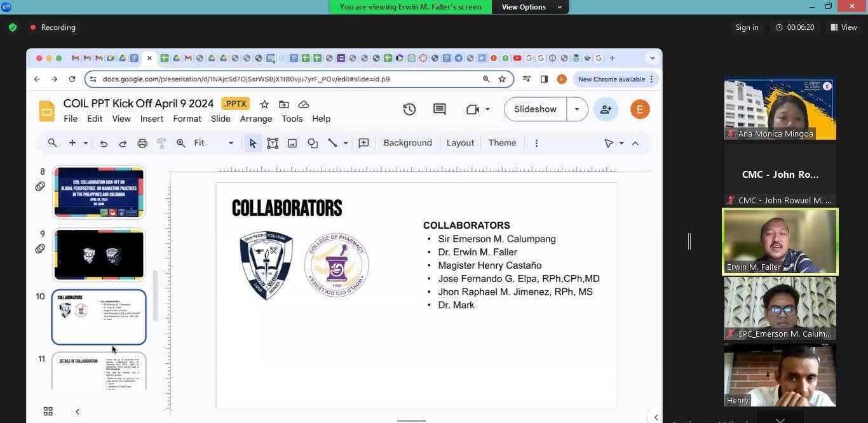Bookmark this page with the star
The image size is (868, 423).
[502, 79]
